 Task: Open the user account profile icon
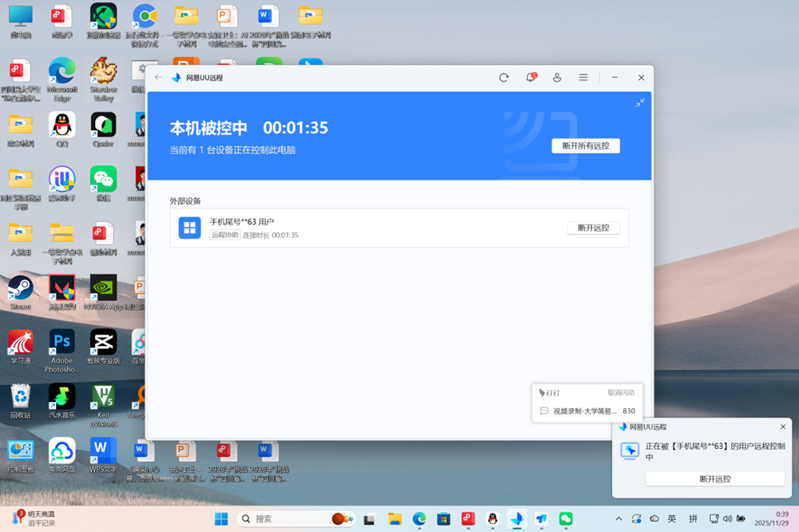click(557, 77)
